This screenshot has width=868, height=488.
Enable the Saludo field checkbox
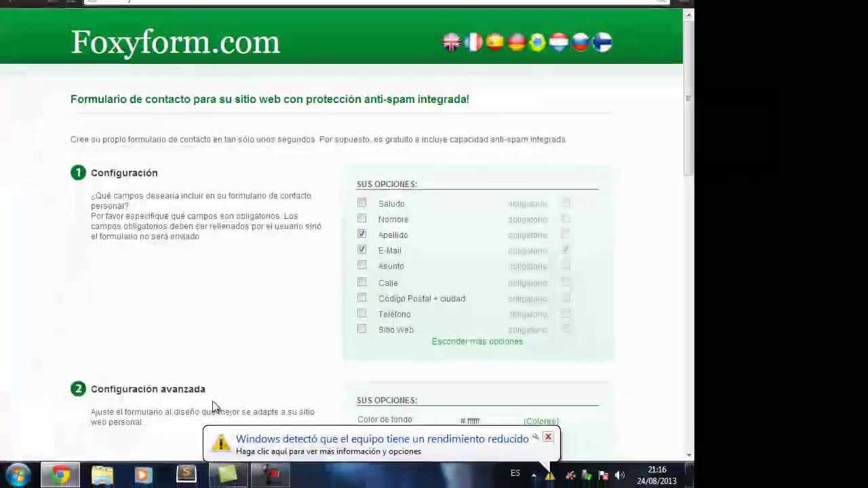click(x=361, y=203)
